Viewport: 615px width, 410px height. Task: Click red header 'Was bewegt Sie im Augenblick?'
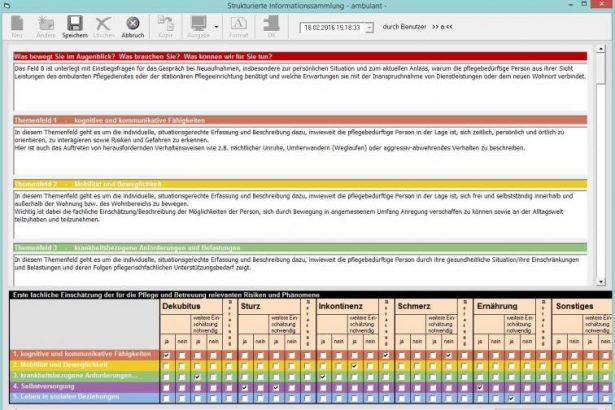300,56
